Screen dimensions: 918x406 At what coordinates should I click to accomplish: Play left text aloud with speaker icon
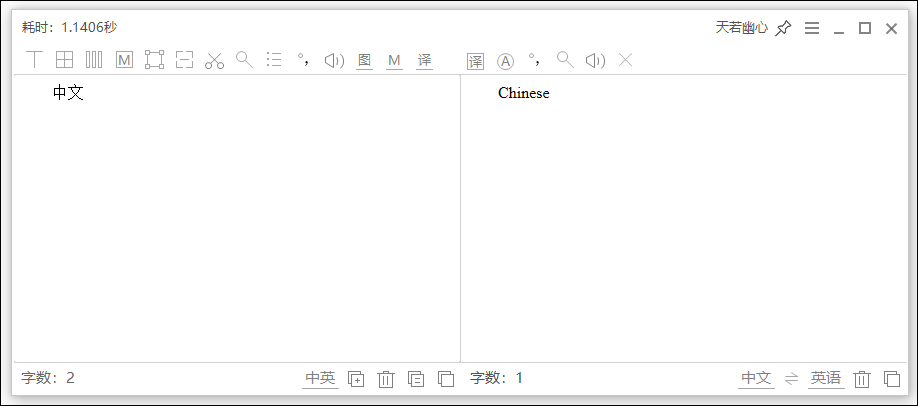(334, 60)
